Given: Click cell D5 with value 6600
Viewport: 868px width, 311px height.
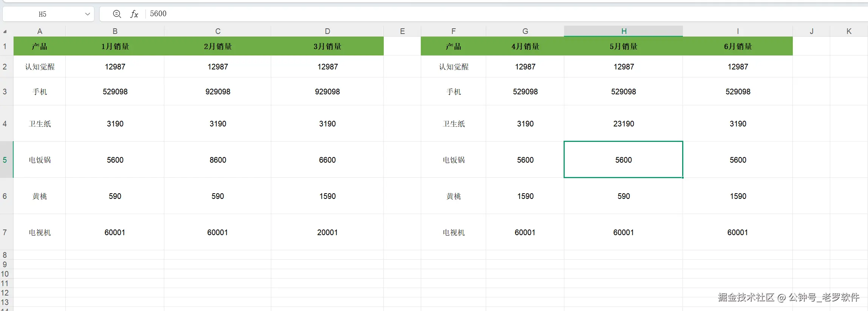Looking at the screenshot, I should pyautogui.click(x=327, y=160).
